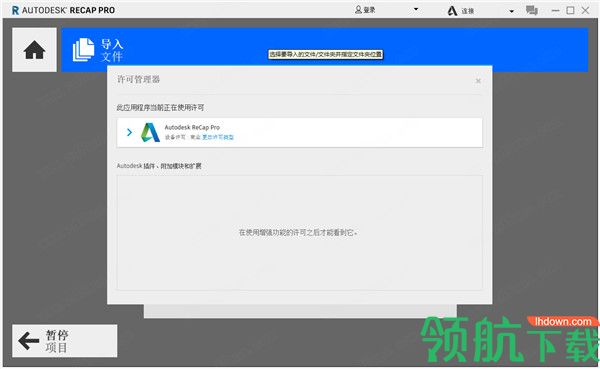The height and width of the screenshot is (369, 600).
Task: Click the 许可管理器 dialog title
Action: 138,80
